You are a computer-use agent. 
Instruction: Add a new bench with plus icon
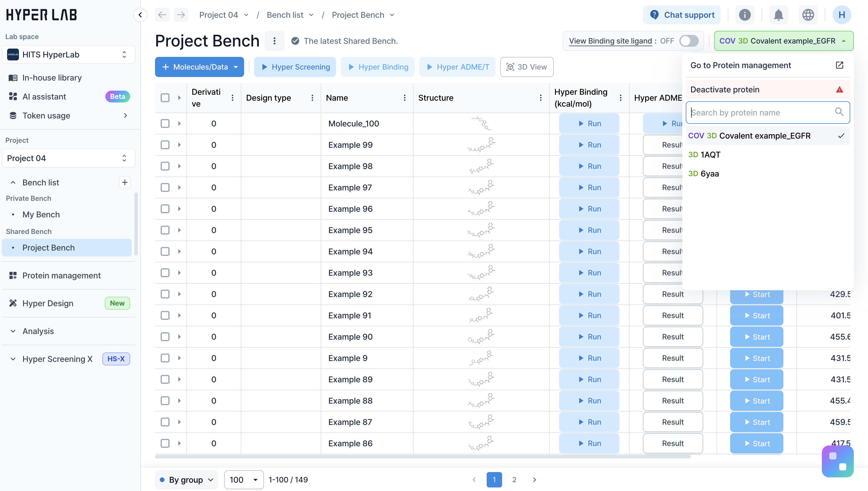125,182
